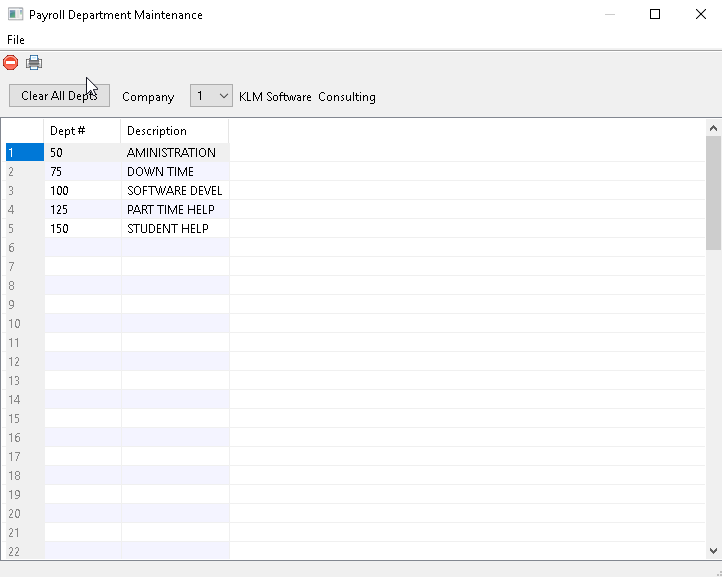Screen dimensions: 722x577
Task: Select row header 10
Action: pos(25,323)
